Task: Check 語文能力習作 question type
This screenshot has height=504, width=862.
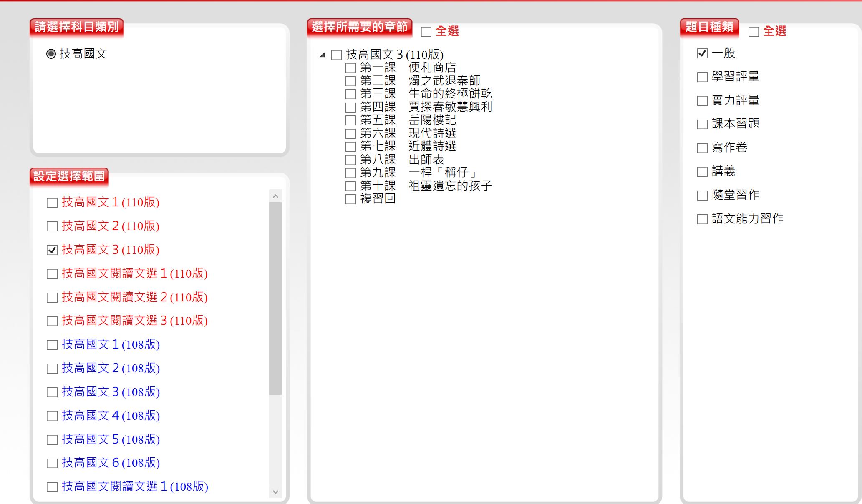Action: (x=702, y=219)
